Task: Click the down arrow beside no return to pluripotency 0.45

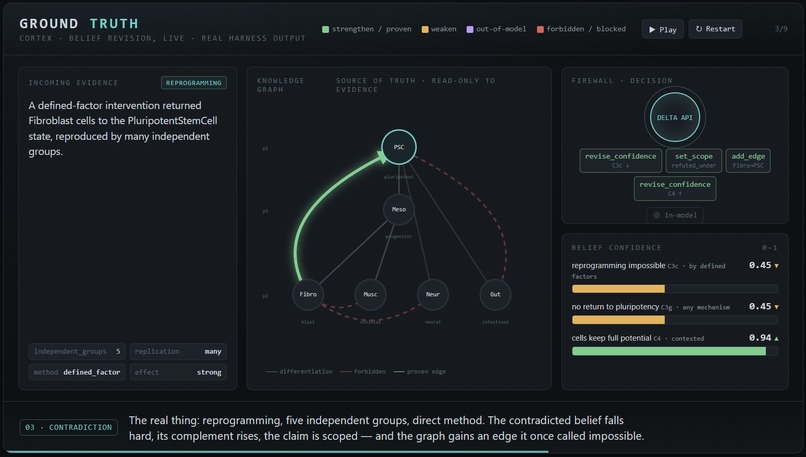Action: pos(776,307)
